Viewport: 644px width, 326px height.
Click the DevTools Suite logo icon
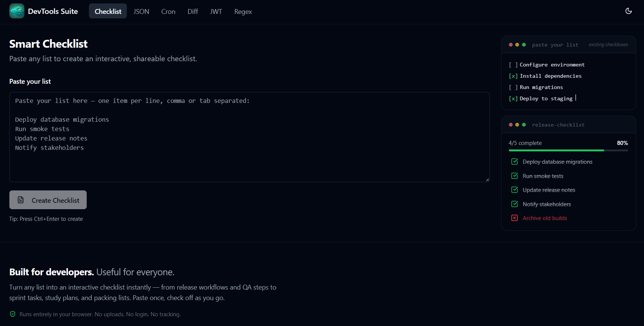tap(17, 11)
